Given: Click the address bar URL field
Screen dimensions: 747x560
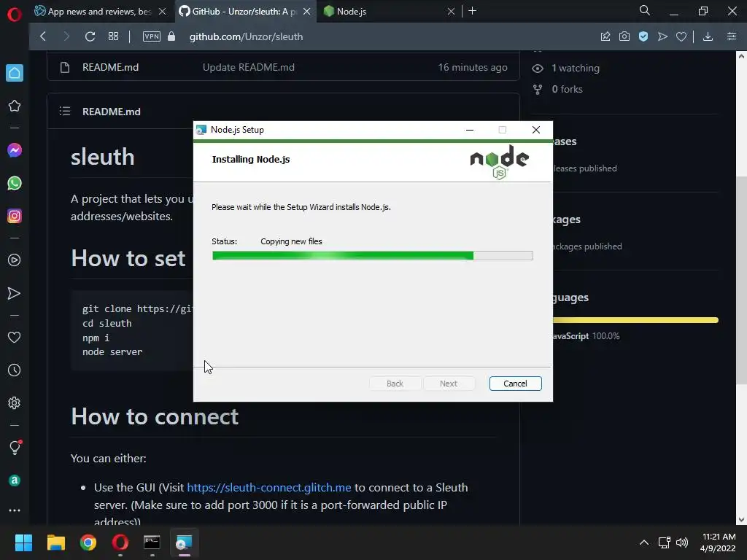Looking at the screenshot, I should [246, 36].
